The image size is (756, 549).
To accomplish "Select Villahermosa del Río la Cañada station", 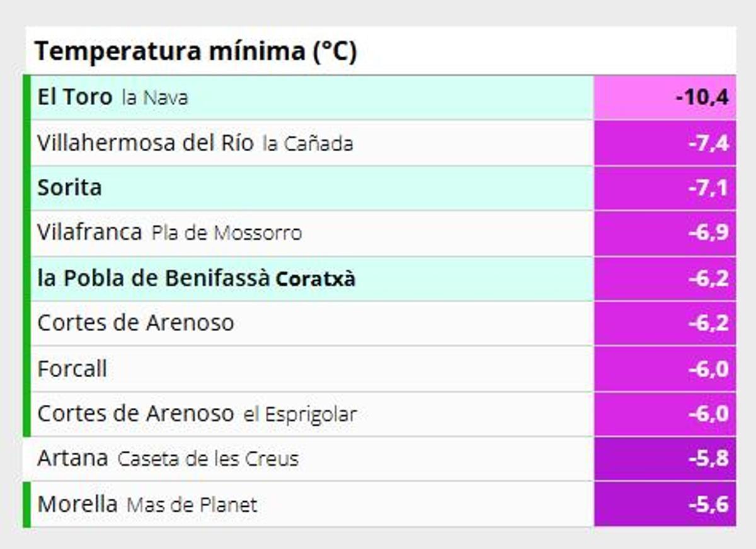I will (x=195, y=143).
